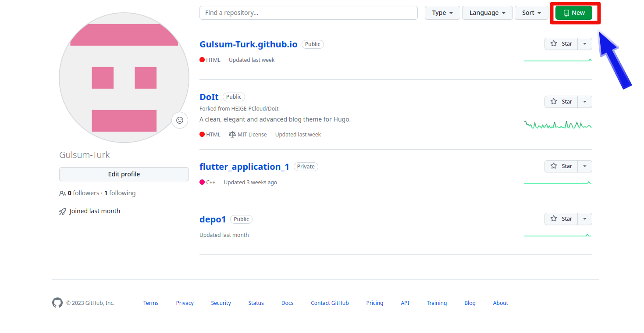Image resolution: width=644 pixels, height=333 pixels.
Task: Click the flutter_application_1 activity sparkline
Action: [x=558, y=183]
